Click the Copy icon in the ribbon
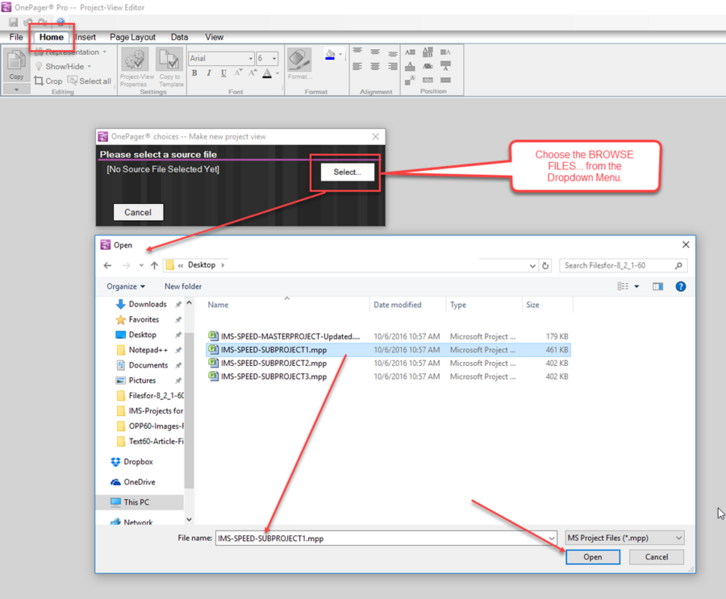This screenshot has width=726, height=599. tap(16, 64)
